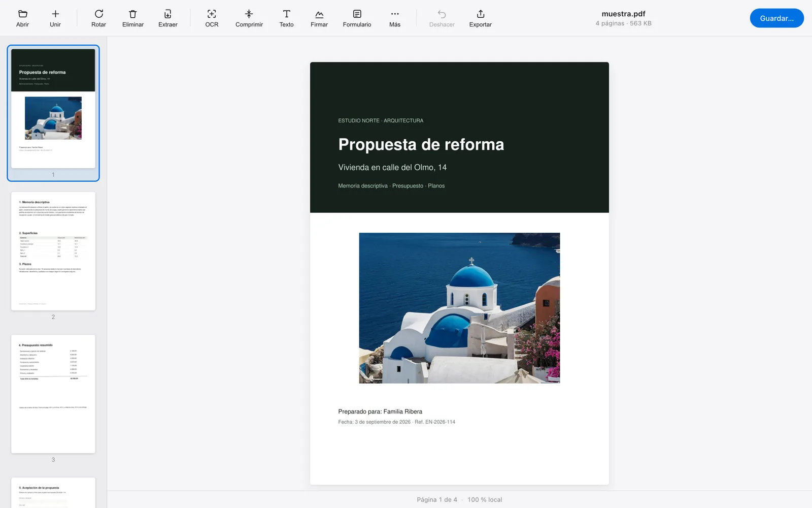The height and width of the screenshot is (508, 812).
Task: Click 'Memoria descriptiva · Presupuesto · Planos' line
Action: (x=391, y=186)
